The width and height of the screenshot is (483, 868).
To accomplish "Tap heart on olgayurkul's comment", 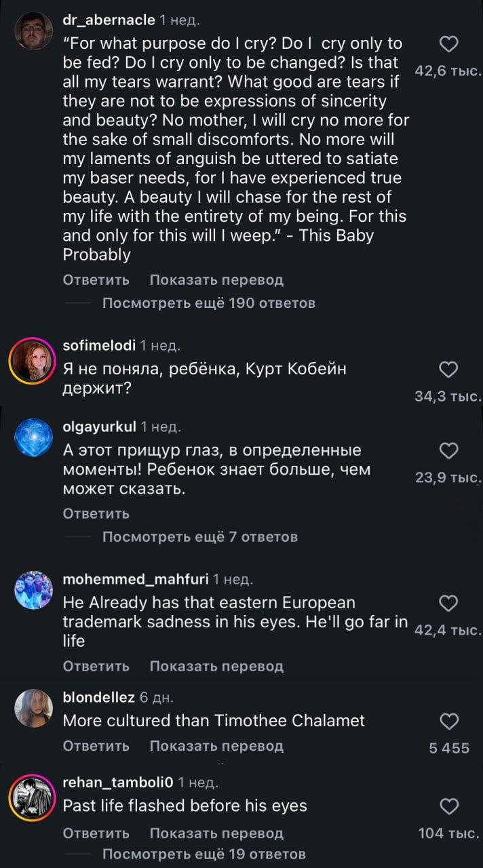I will 449,451.
